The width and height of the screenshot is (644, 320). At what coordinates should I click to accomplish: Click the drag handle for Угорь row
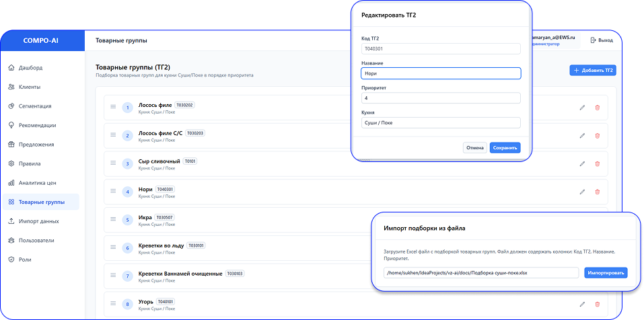(x=113, y=304)
